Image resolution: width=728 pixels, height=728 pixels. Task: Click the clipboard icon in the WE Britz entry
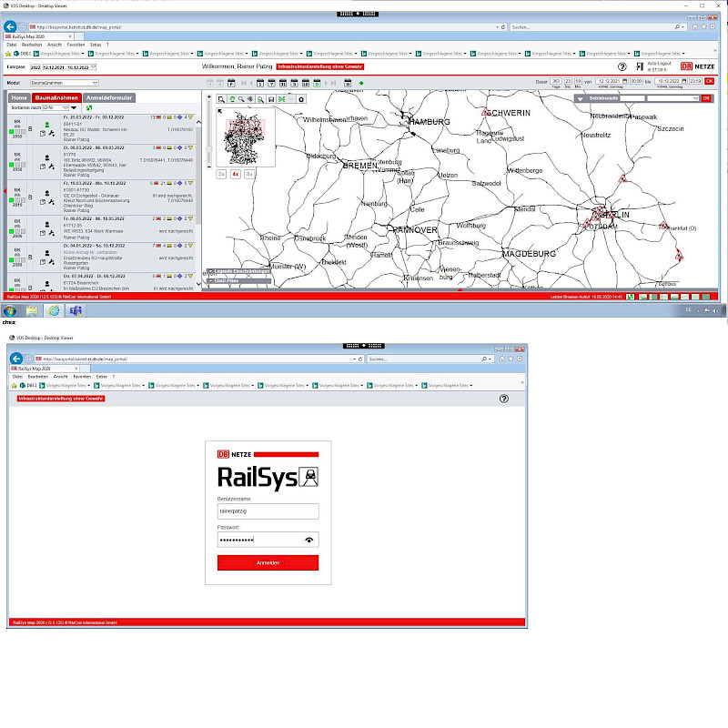point(42,167)
